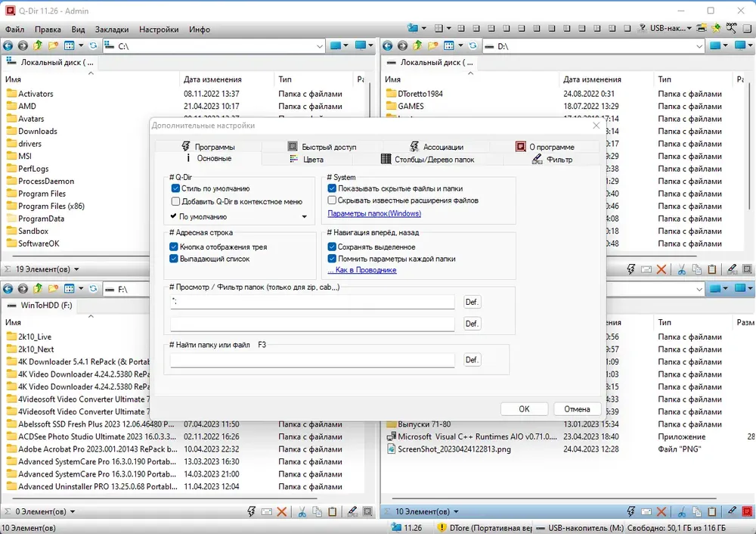Expand the "19 Элемент(ов)" status dropdown

point(76,270)
